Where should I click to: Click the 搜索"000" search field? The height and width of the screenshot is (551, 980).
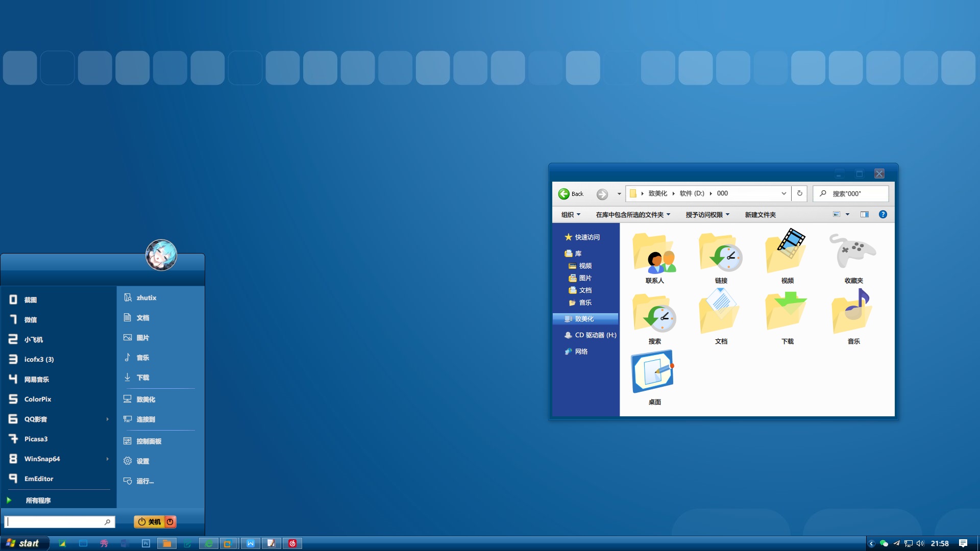(x=851, y=193)
